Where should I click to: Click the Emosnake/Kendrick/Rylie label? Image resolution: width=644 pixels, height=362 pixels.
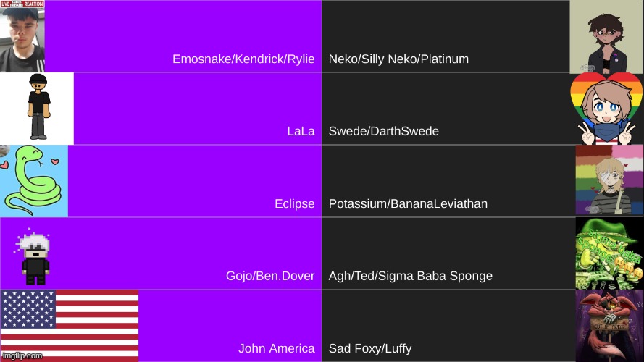pyautogui.click(x=243, y=59)
